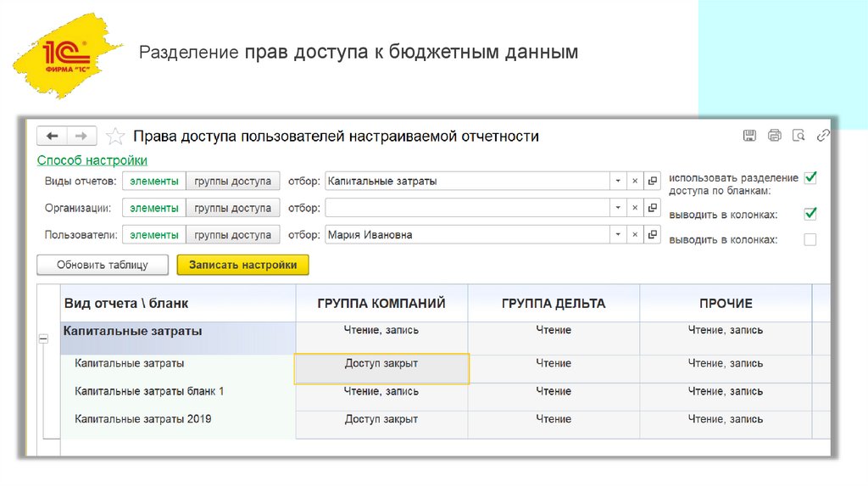Click the Обновить таблицу button
This screenshot has height=487, width=868.
point(103,265)
